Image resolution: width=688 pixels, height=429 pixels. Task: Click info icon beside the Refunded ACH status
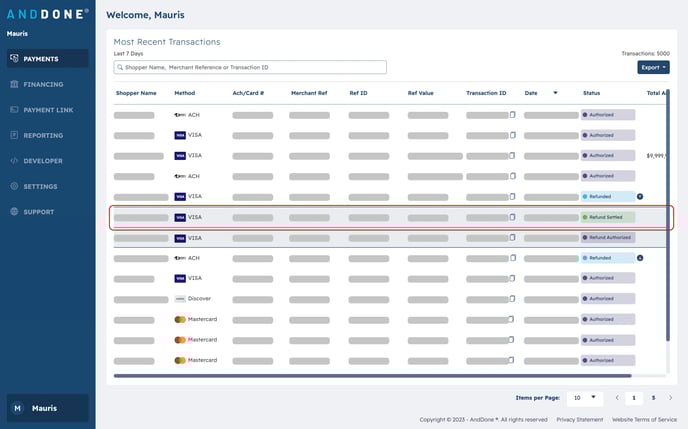point(640,258)
